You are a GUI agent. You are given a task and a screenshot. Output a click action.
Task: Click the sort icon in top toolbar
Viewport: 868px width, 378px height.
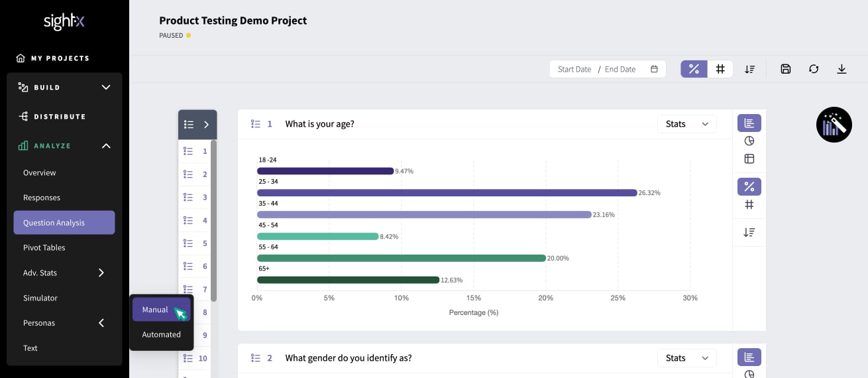pyautogui.click(x=749, y=69)
